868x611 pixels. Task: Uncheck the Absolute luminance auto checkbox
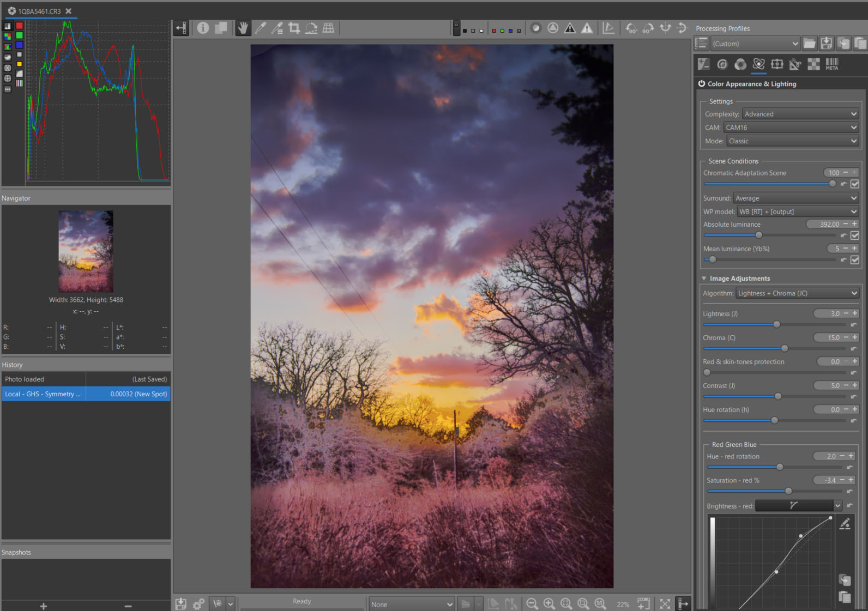pos(855,235)
